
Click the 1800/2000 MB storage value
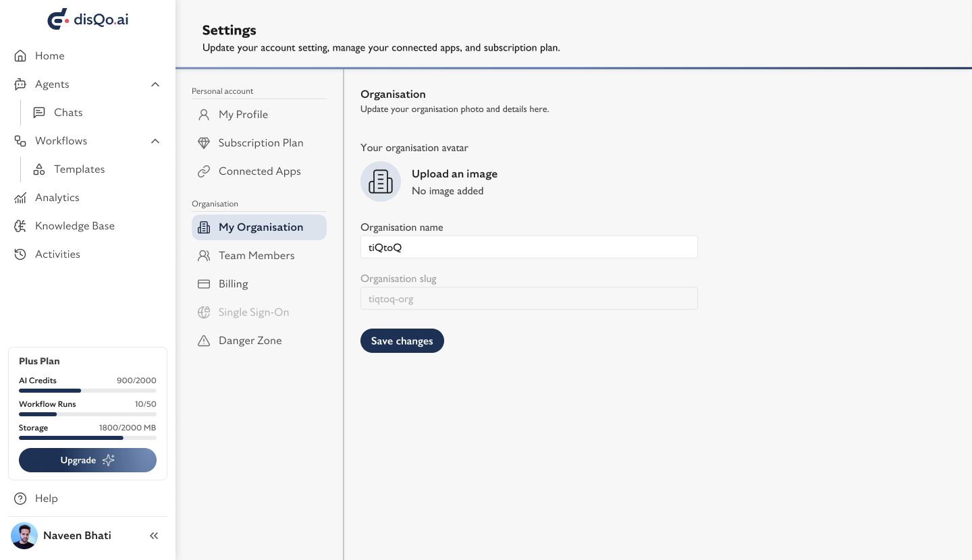click(128, 428)
